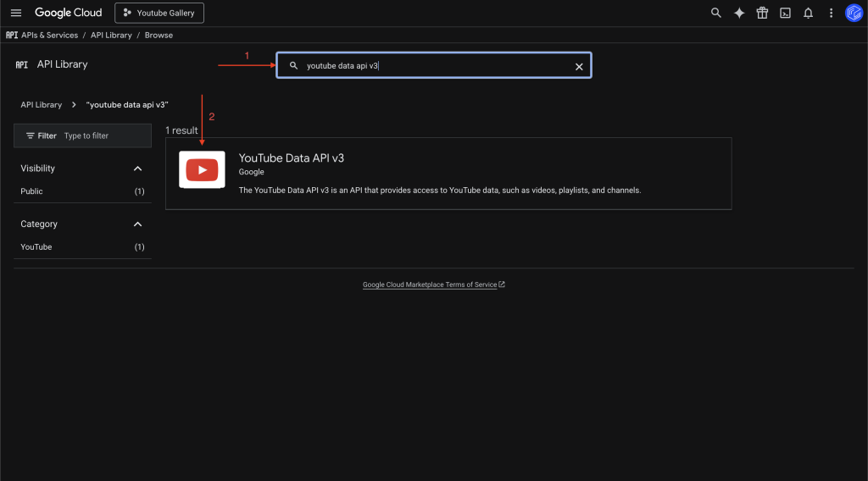
Task: Open the Youtube Gallery project picker
Action: coord(159,13)
